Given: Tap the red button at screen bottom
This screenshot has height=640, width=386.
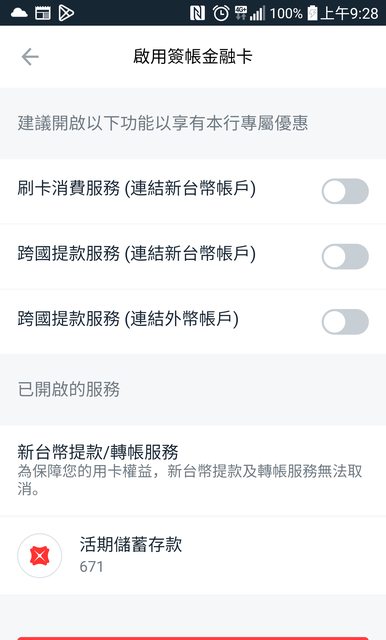Looking at the screenshot, I should [x=193, y=638].
